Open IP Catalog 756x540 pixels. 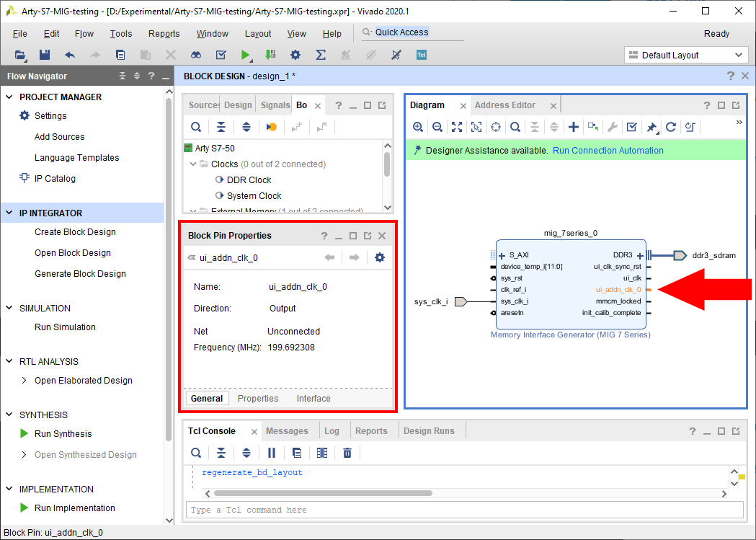[x=55, y=178]
